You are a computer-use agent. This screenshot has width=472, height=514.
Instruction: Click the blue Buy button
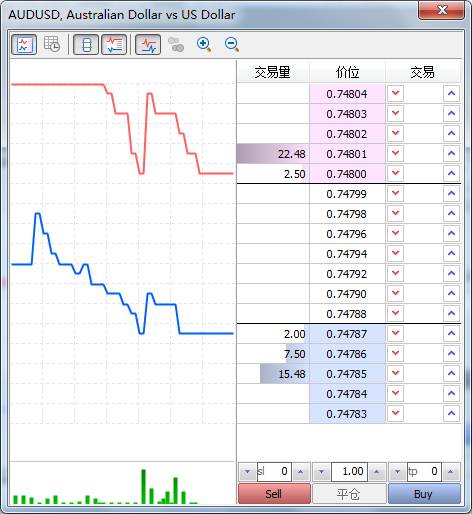[424, 494]
